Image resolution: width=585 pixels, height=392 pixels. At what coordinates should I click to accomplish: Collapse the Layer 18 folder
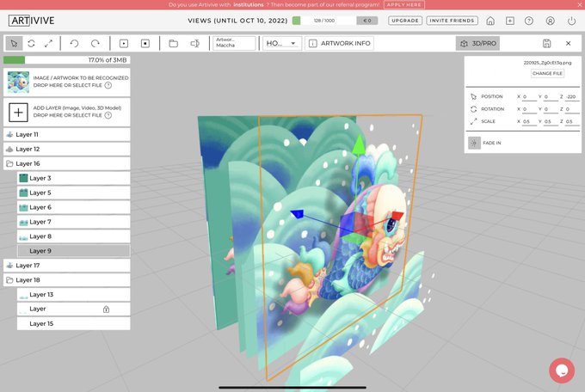pyautogui.click(x=9, y=280)
